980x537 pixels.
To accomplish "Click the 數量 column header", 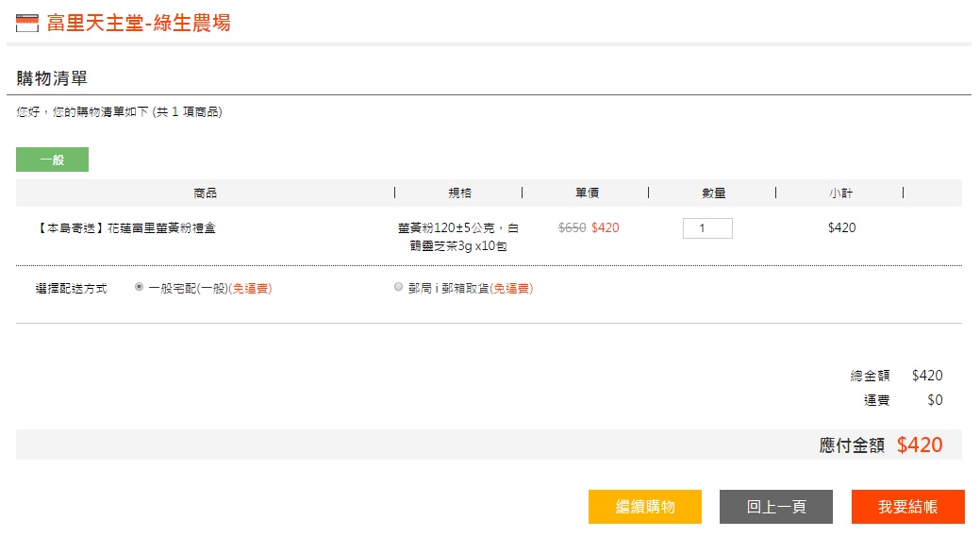I will point(714,193).
